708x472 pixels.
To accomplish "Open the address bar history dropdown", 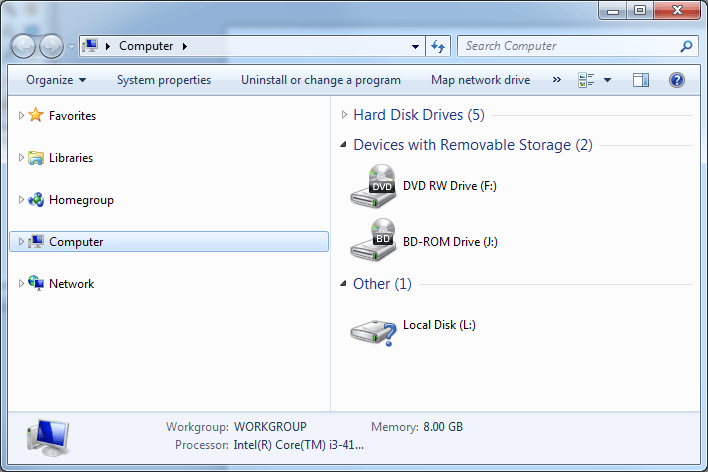I will tap(417, 46).
